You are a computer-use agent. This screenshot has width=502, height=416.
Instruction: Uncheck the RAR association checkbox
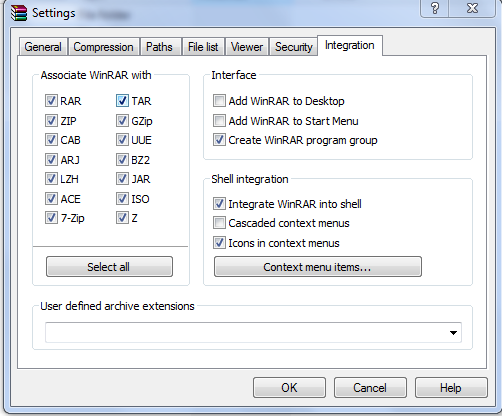(x=51, y=101)
